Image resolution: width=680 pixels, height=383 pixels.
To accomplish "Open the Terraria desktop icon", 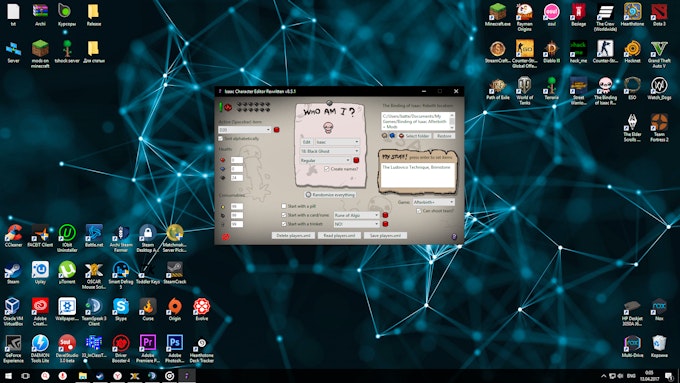I will (551, 88).
